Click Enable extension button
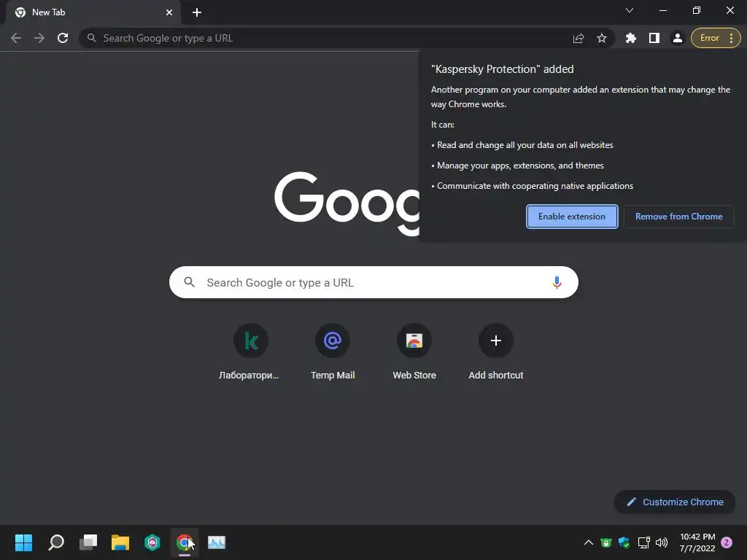 [x=572, y=217]
